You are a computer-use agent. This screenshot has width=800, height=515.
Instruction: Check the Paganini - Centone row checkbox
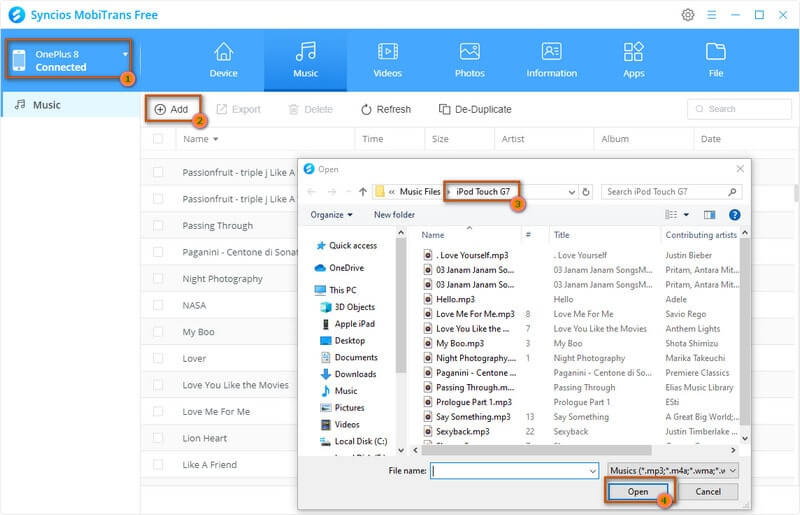click(x=158, y=252)
